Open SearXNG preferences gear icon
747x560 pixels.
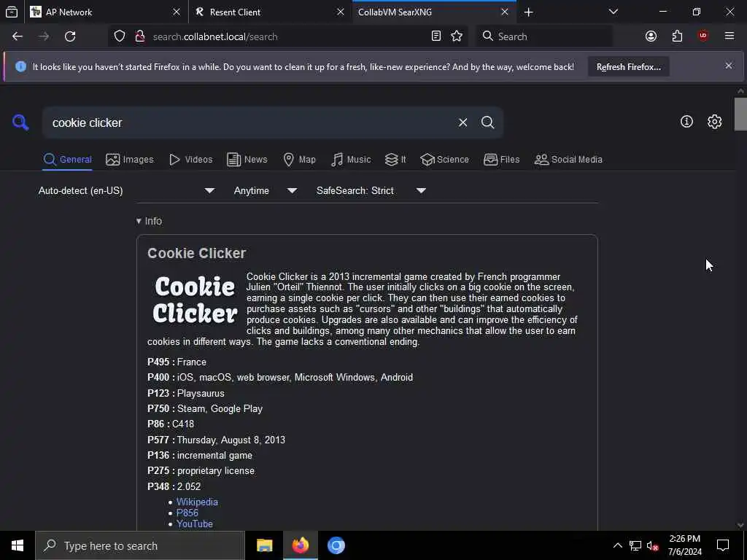[714, 122]
